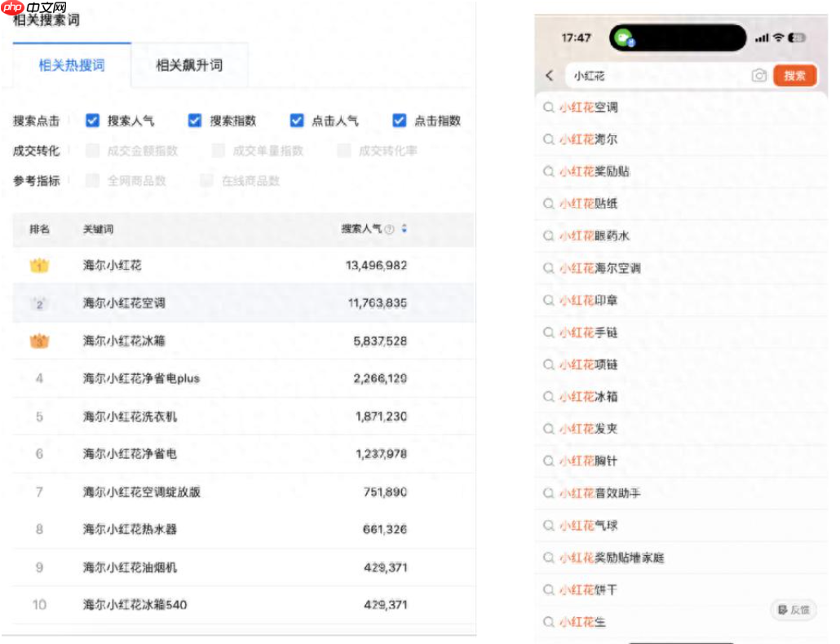Disable the 点击人气 checkbox
This screenshot has height=644, width=840.
pos(296,120)
